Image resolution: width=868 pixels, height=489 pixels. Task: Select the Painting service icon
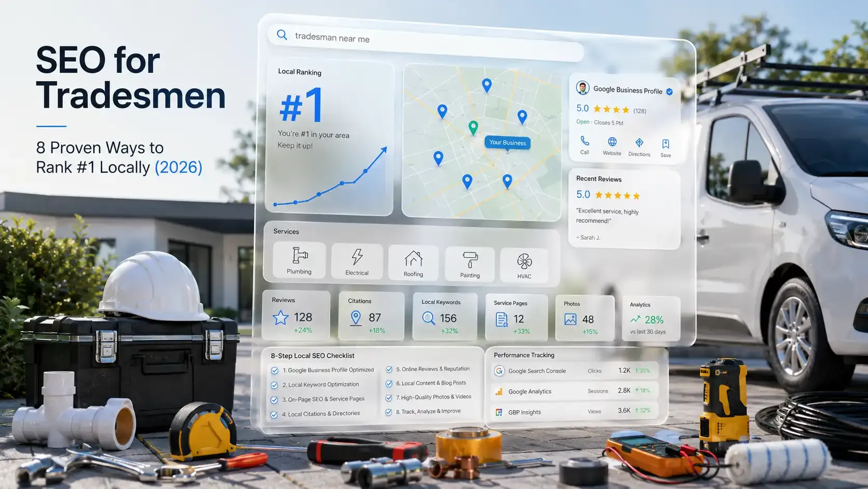click(470, 259)
